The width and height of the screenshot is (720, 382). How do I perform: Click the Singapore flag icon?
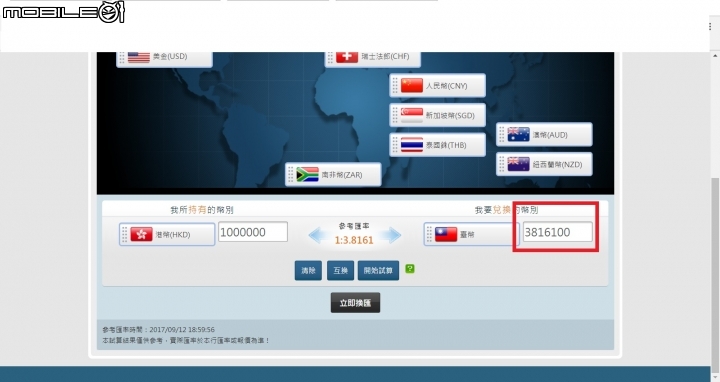point(411,115)
